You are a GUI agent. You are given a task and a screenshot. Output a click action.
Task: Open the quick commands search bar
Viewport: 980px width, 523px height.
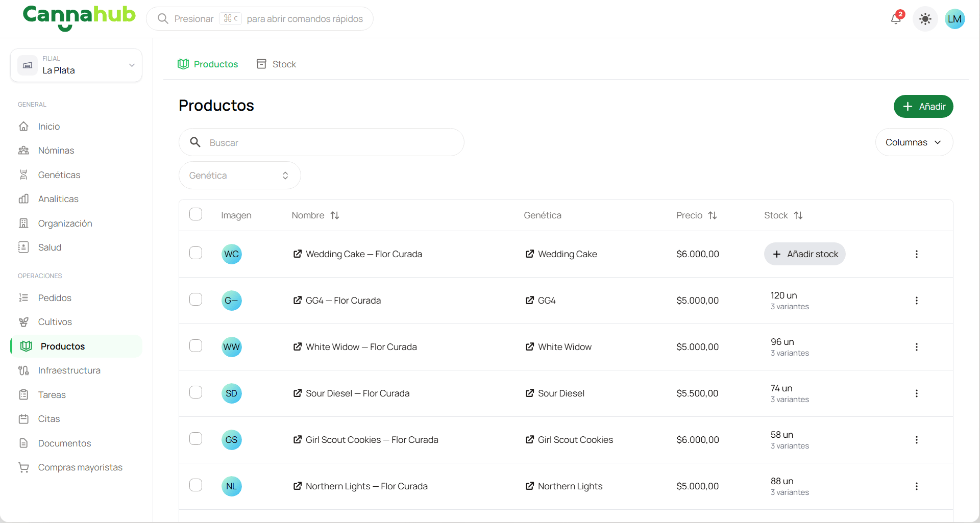pos(260,19)
